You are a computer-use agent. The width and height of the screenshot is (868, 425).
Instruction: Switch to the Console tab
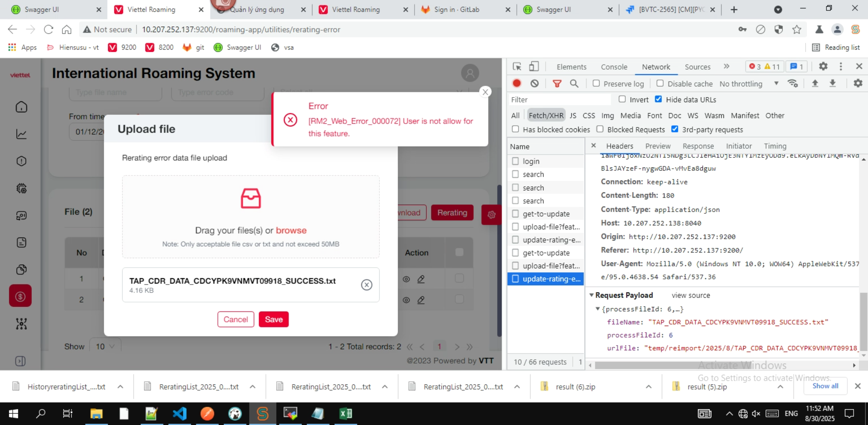click(x=613, y=67)
